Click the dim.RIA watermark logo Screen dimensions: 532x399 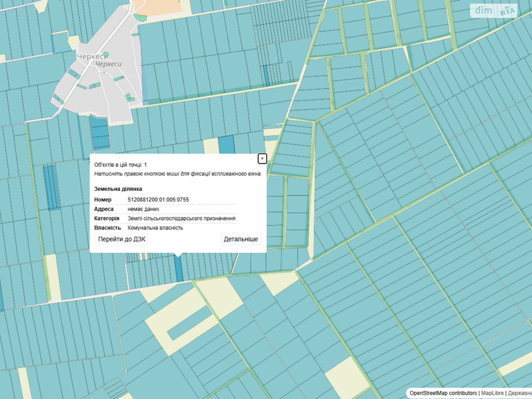(x=494, y=11)
